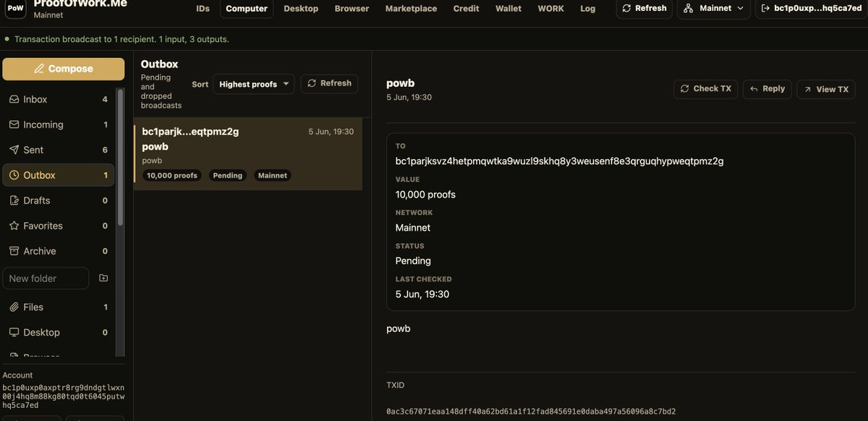Switch to the Computer tab
The image size is (868, 421).
coord(246,9)
